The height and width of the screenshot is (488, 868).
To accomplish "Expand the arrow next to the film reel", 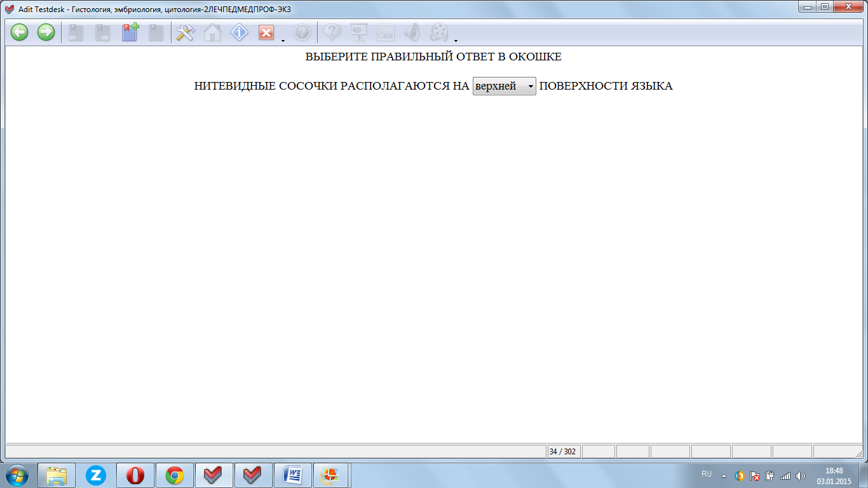I will 456,41.
